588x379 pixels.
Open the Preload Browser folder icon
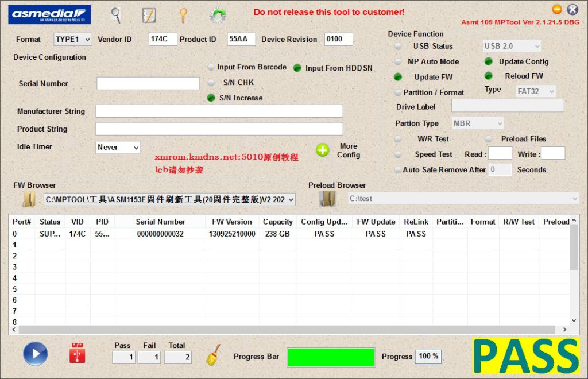pos(327,199)
